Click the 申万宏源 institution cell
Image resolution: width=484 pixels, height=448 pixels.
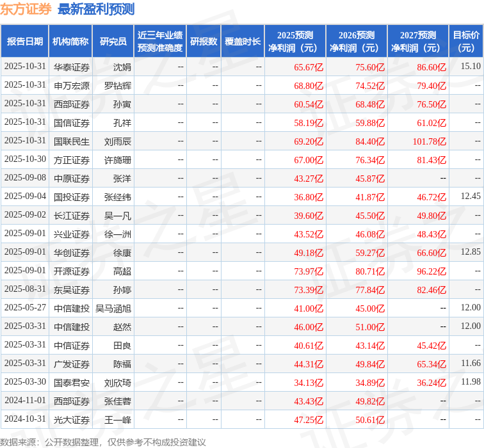click(72, 86)
